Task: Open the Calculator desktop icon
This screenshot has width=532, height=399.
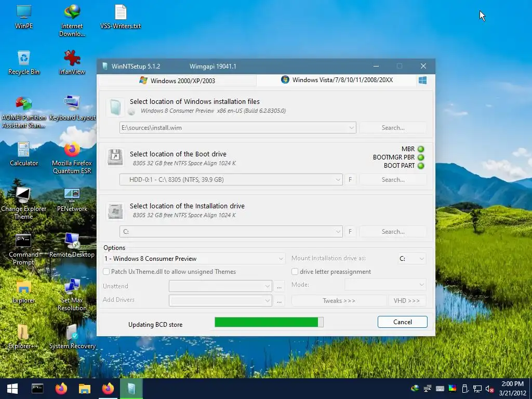Action: click(24, 154)
